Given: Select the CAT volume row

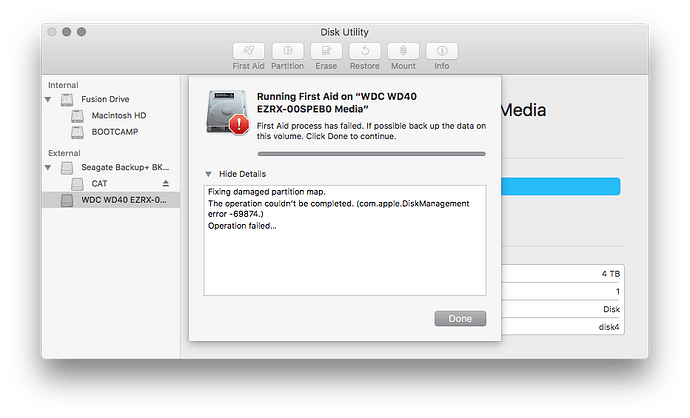Looking at the screenshot, I should [111, 183].
